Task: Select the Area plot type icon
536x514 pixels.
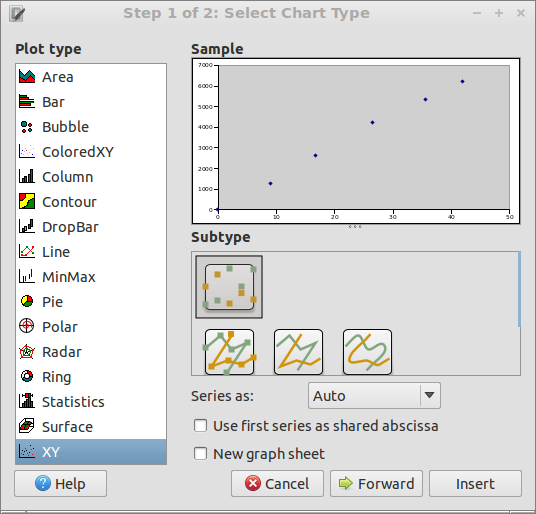Action: point(27,77)
